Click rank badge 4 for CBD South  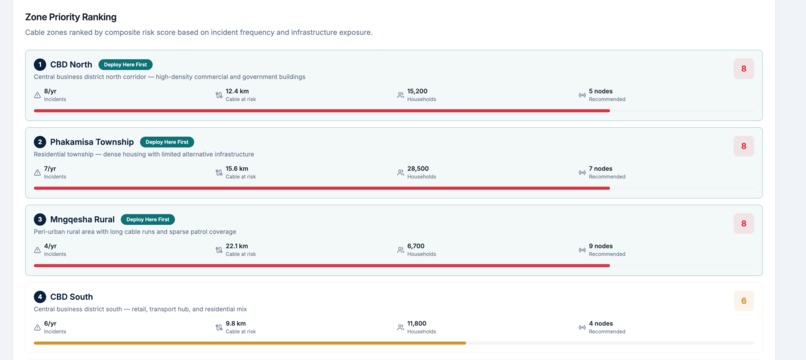pyautogui.click(x=40, y=297)
